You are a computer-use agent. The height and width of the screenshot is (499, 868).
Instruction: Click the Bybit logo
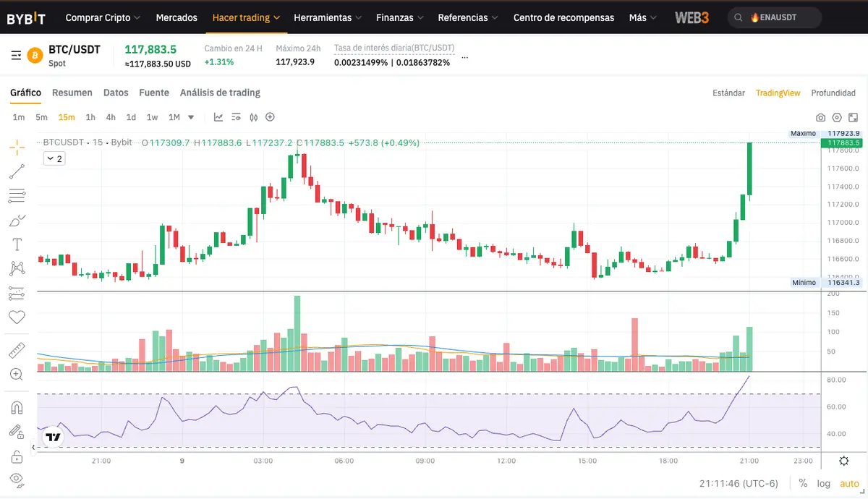[x=26, y=17]
